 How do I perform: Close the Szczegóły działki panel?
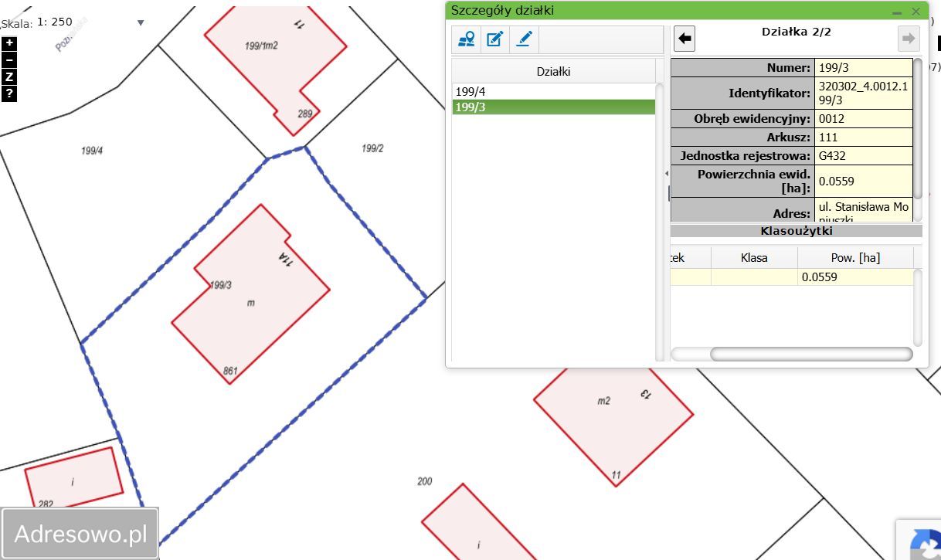tap(916, 12)
